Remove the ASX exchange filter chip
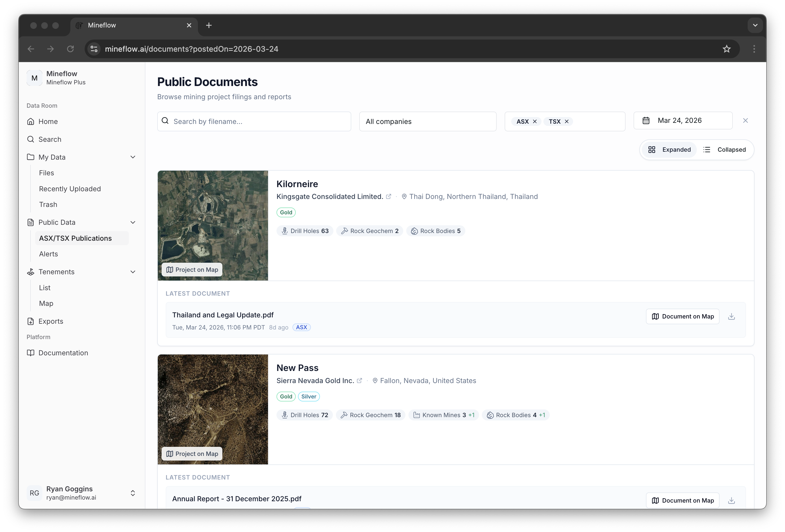Screen dimensions: 785x532 click(535, 122)
